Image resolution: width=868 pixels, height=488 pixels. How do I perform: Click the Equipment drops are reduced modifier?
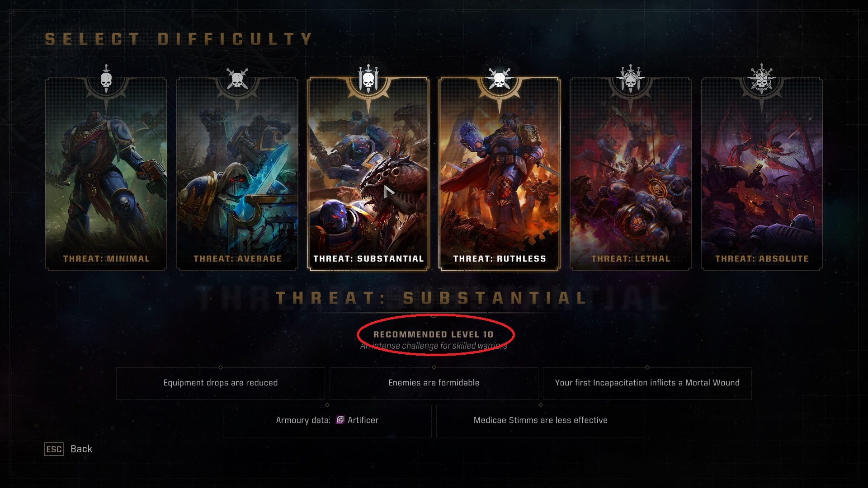pos(221,383)
